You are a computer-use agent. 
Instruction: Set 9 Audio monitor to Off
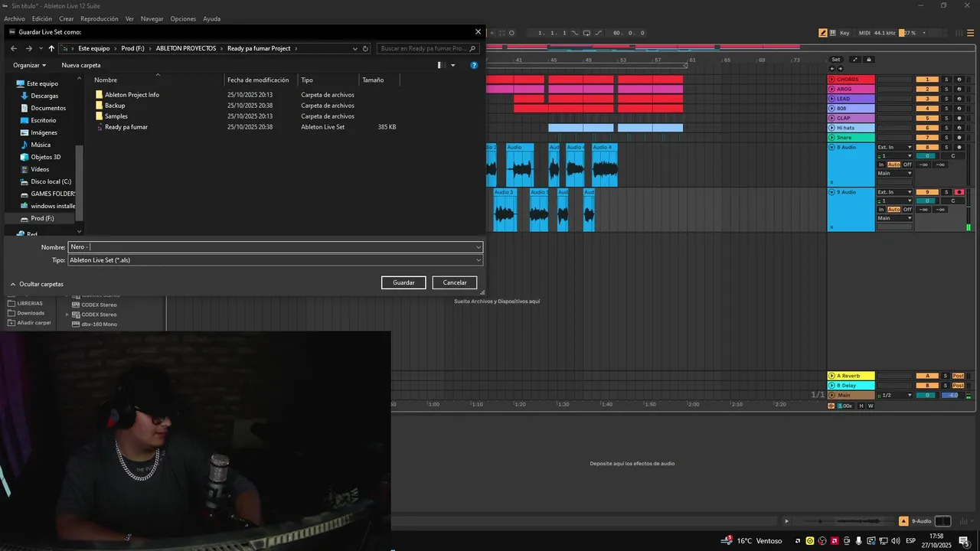coord(907,210)
